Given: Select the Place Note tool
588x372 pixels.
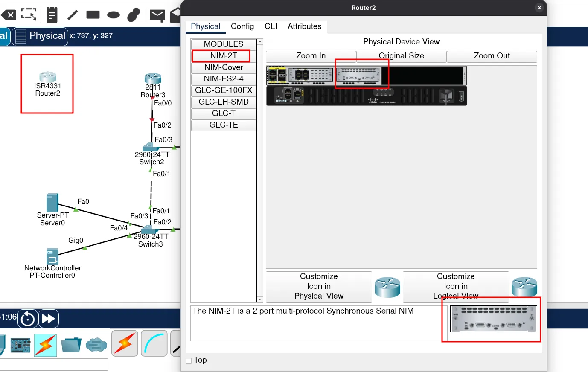Looking at the screenshot, I should pyautogui.click(x=52, y=15).
